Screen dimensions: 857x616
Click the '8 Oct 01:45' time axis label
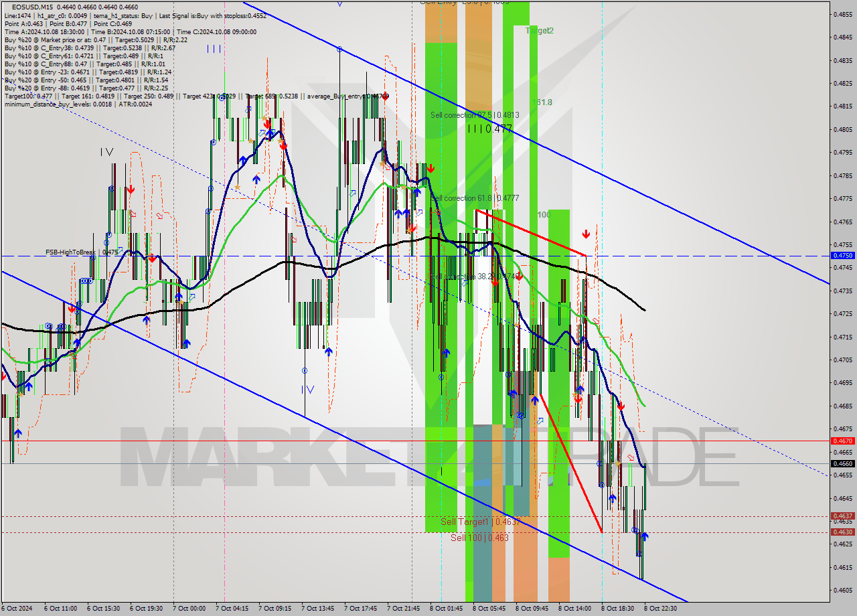click(x=446, y=609)
